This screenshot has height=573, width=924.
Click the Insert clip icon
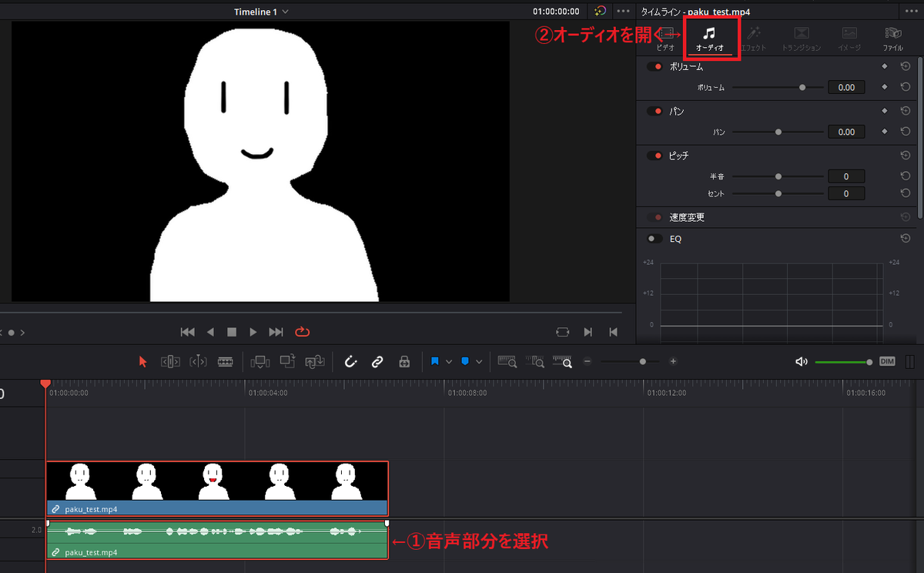coord(260,361)
